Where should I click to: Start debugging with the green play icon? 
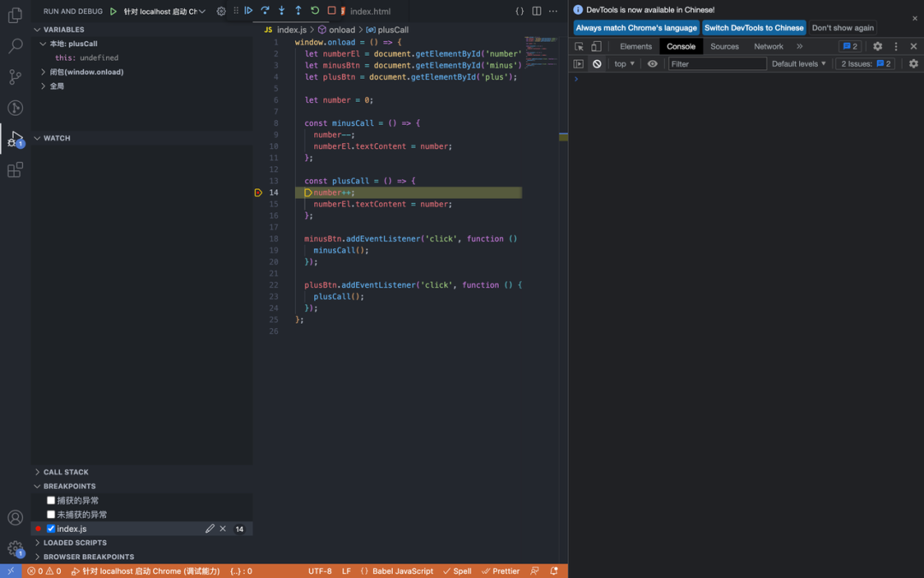coord(113,11)
